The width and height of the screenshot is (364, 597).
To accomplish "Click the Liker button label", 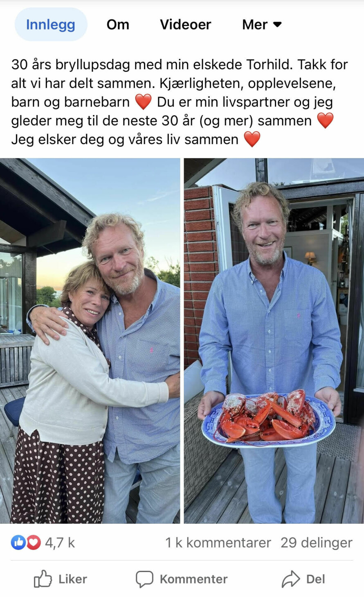I will 73,579.
